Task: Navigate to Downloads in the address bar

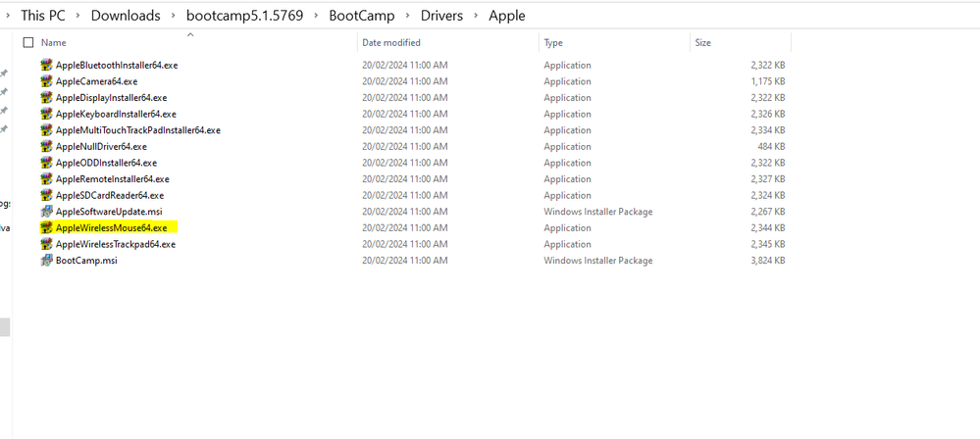Action: coord(126,16)
